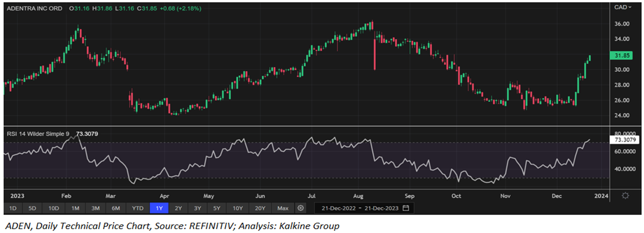
Task: Click the 1M range button
Action: click(75, 208)
